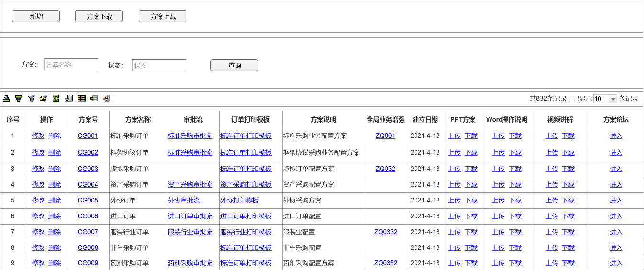Click the 方案上载 button
The image size is (644, 270).
[163, 16]
